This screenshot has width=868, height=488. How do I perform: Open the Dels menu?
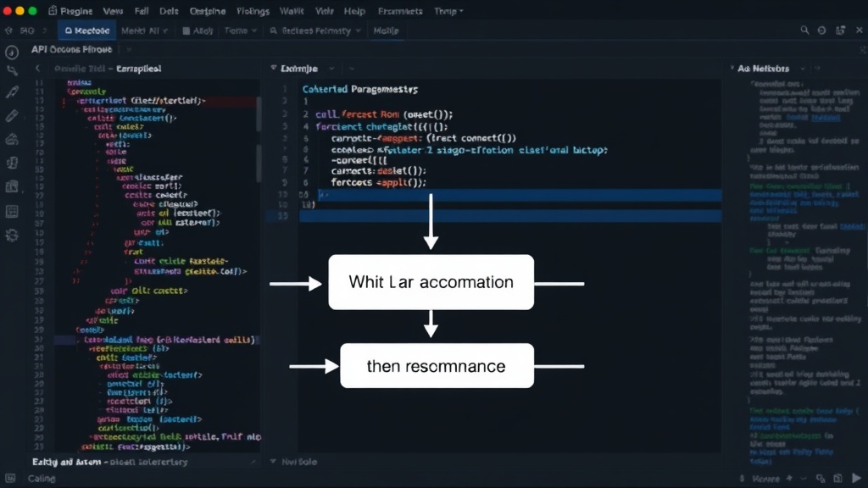[x=169, y=11]
